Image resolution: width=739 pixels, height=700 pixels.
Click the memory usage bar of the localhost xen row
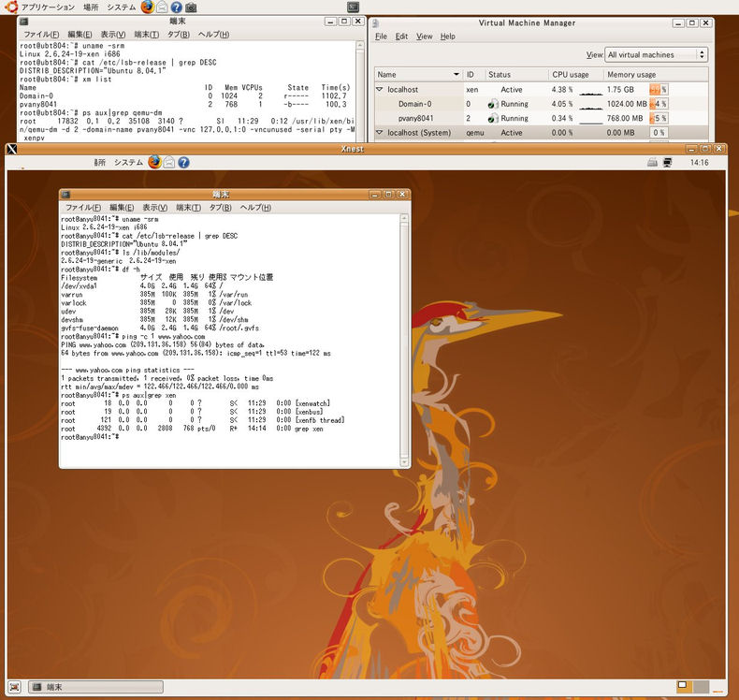[659, 89]
